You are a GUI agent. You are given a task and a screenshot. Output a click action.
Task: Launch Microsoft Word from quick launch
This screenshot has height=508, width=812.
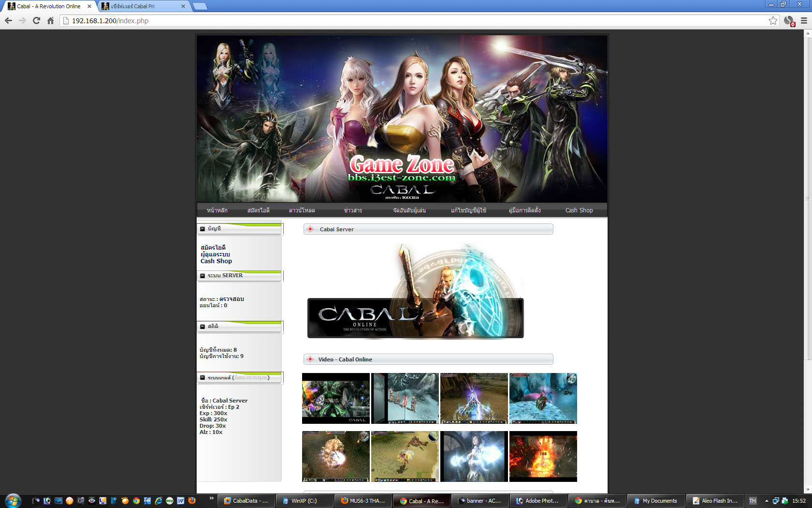(181, 501)
